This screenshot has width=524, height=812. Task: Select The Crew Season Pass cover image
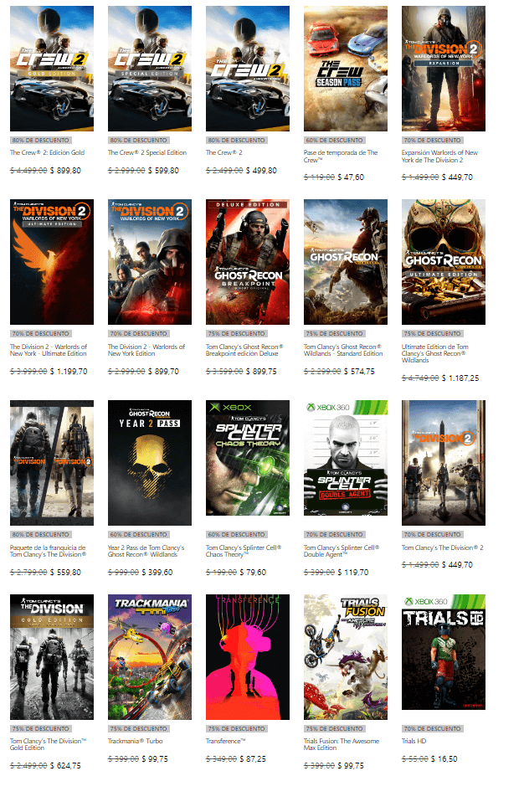tap(345, 69)
